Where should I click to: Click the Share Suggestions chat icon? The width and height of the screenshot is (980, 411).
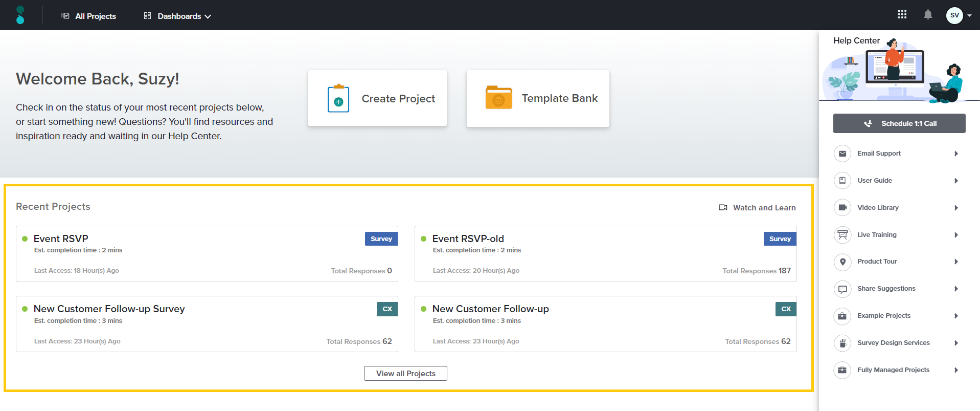click(842, 289)
